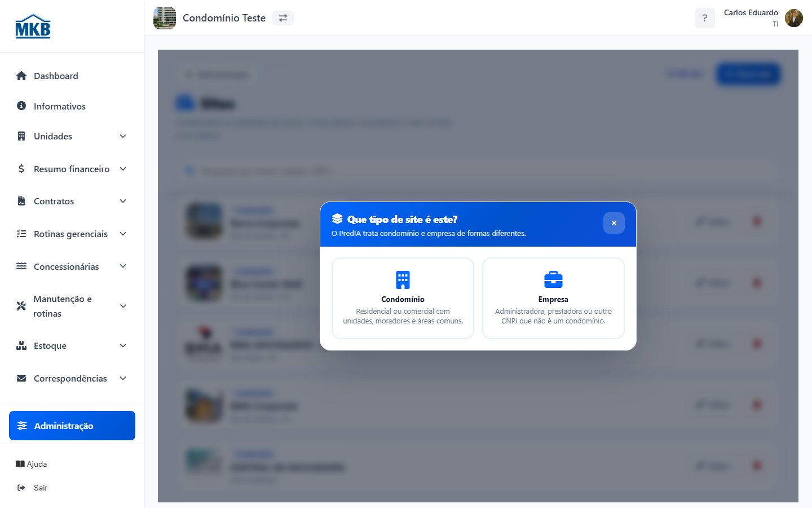Open Carlos Eduardo's profile avatar
This screenshot has height=508, width=812.
(x=794, y=18)
